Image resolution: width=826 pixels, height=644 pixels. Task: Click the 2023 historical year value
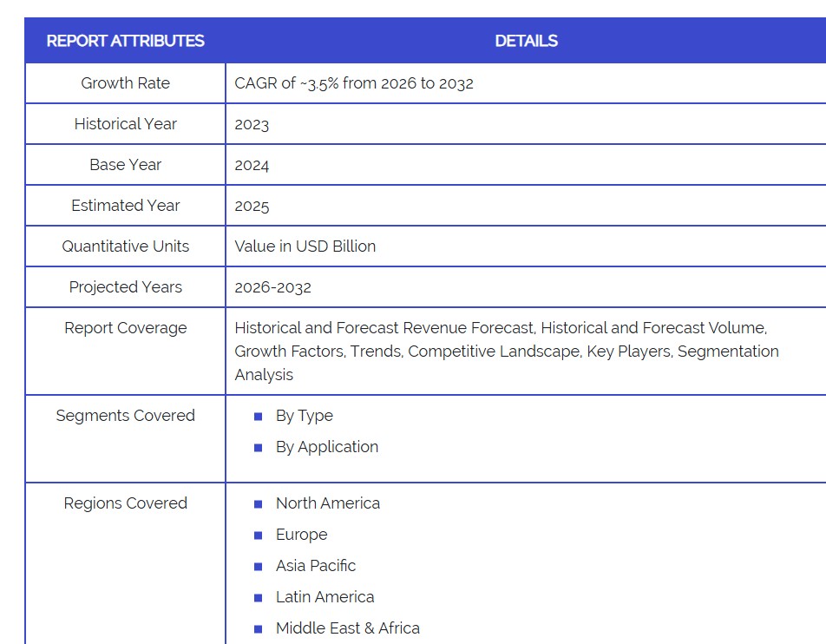(252, 124)
